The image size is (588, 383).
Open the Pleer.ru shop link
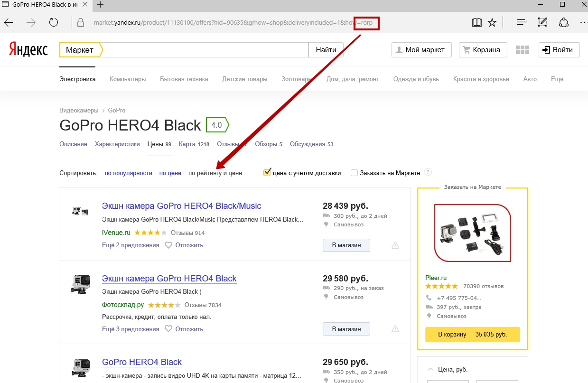point(436,278)
